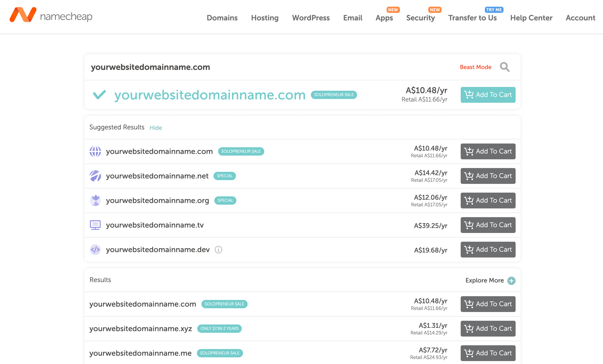This screenshot has width=603, height=364.
Task: Open the WordPress menu
Action: tap(311, 18)
